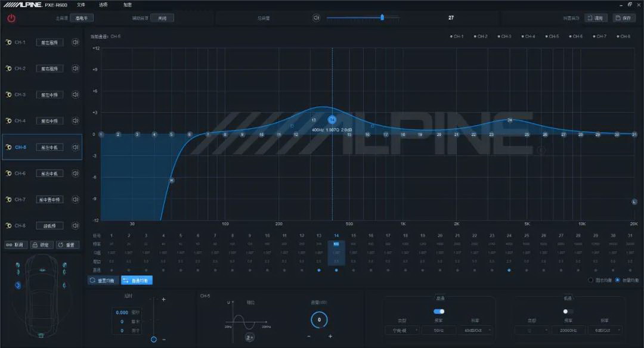644x348 pixels.
Task: Mute the CH-2 channel speaker
Action: click(x=75, y=69)
